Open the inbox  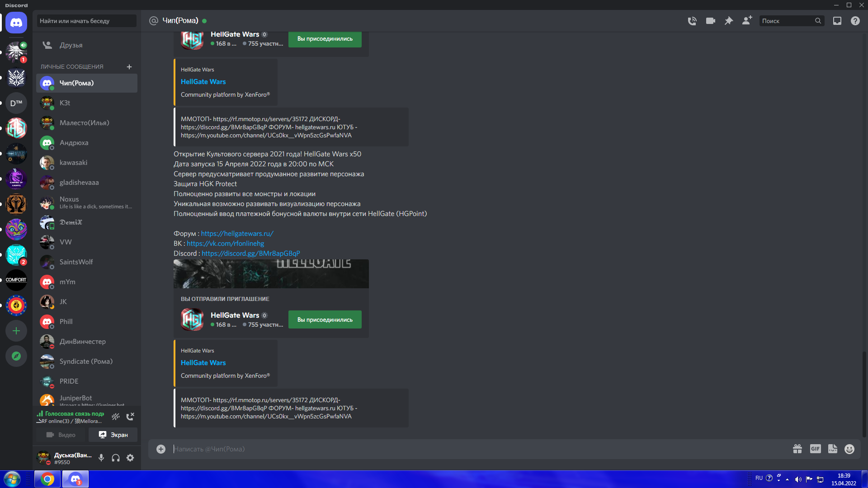tap(837, 21)
